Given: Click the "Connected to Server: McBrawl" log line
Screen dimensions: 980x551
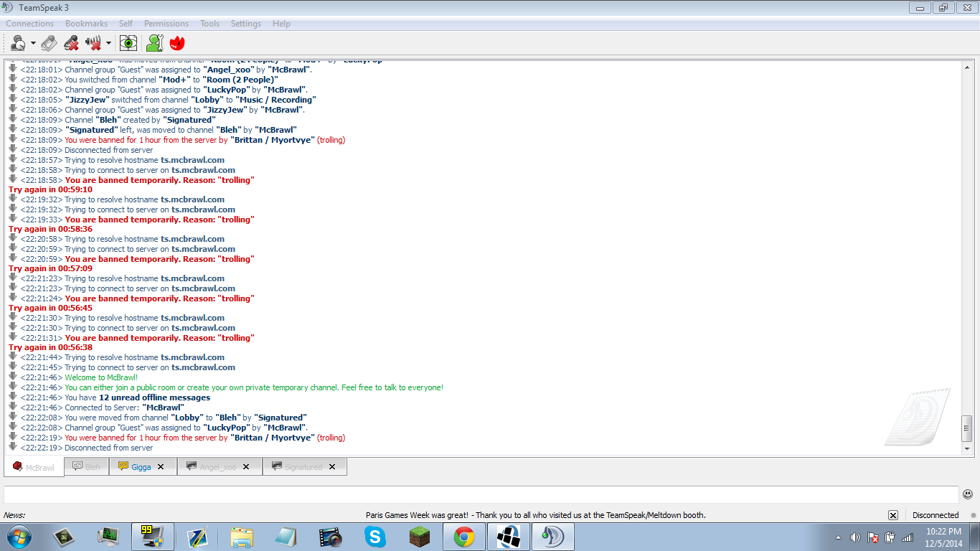Looking at the screenshot, I should [x=124, y=408].
